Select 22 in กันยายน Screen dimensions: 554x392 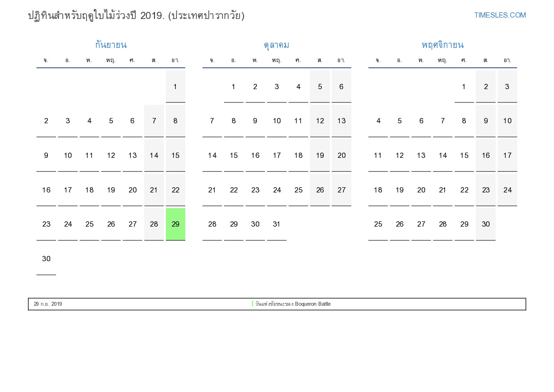(176, 190)
